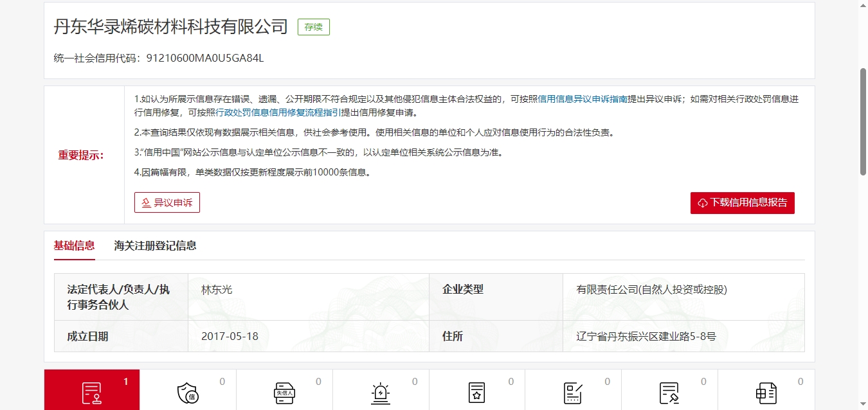Open the alarm siren warning category icon
This screenshot has height=410, width=868.
coord(381,393)
